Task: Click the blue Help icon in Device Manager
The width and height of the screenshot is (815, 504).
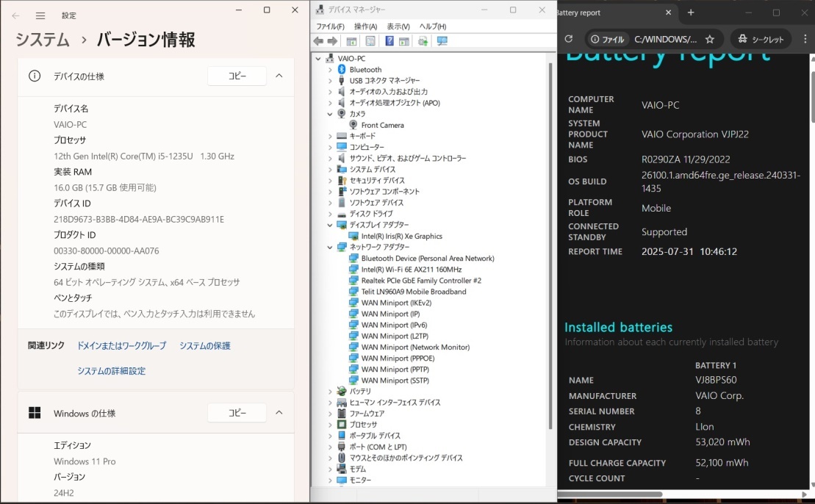Action: pyautogui.click(x=389, y=41)
